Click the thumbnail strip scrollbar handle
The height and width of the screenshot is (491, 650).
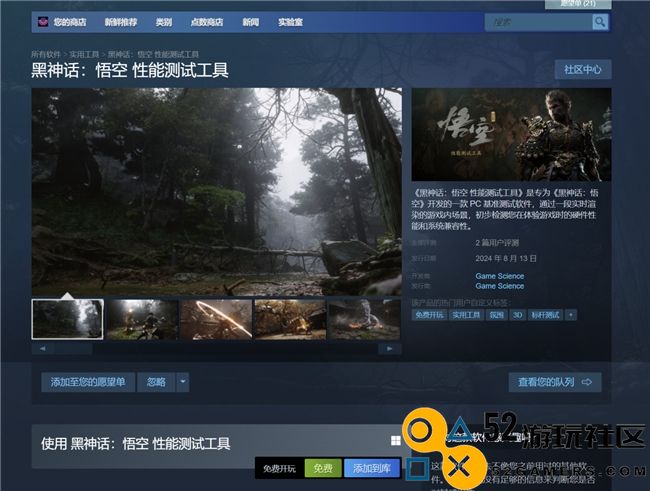pyautogui.click(x=73, y=349)
